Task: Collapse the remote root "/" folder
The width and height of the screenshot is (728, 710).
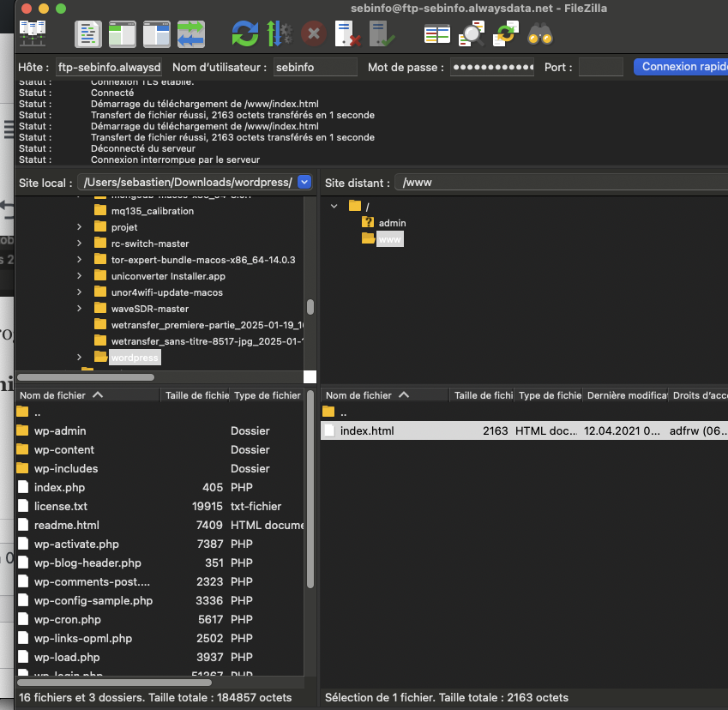Action: (x=334, y=206)
